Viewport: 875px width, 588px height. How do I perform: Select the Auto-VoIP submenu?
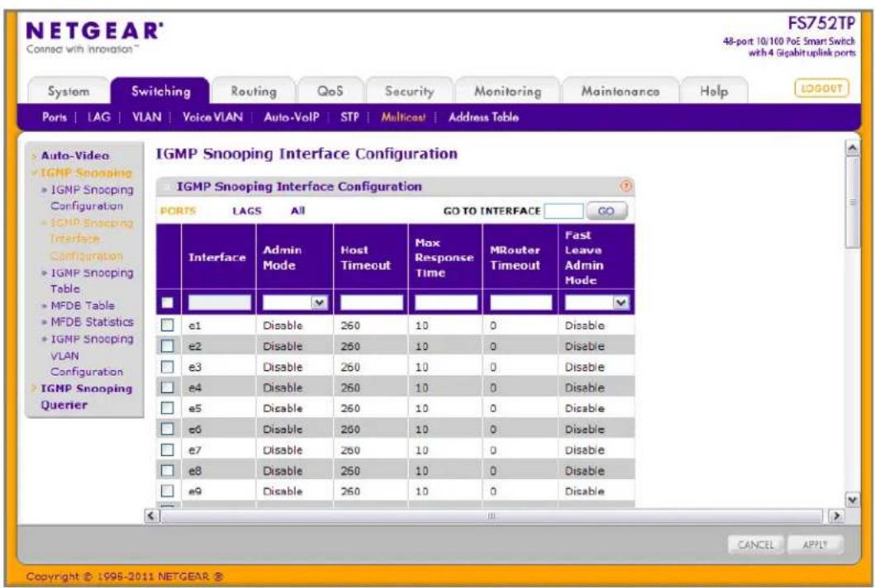[x=292, y=117]
